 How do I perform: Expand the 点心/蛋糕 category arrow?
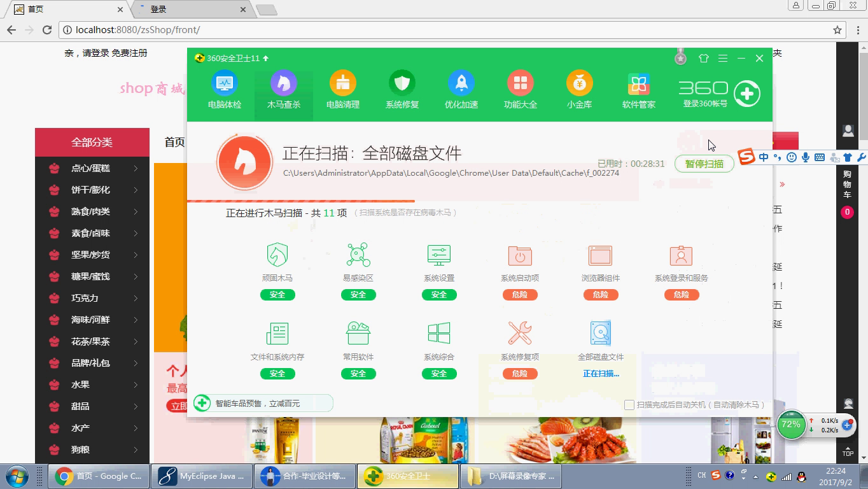tap(136, 168)
